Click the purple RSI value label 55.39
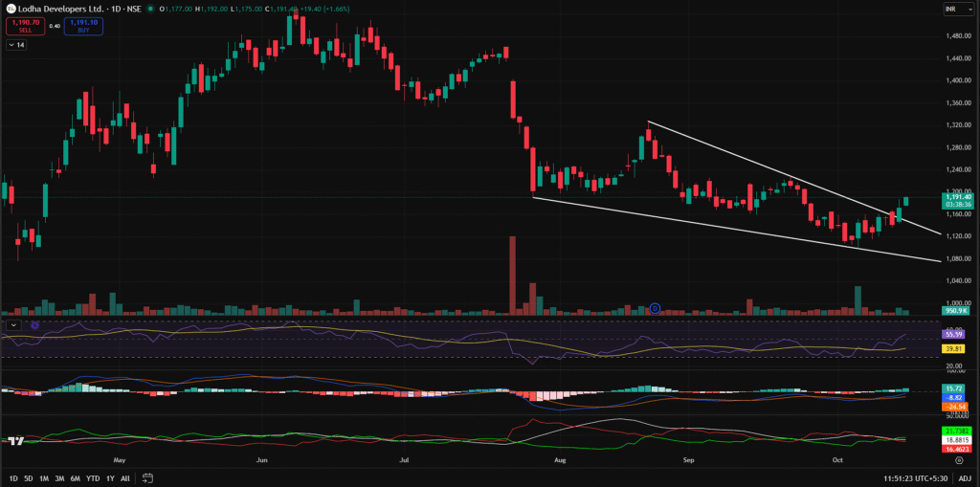Image resolution: width=980 pixels, height=487 pixels. tap(953, 334)
